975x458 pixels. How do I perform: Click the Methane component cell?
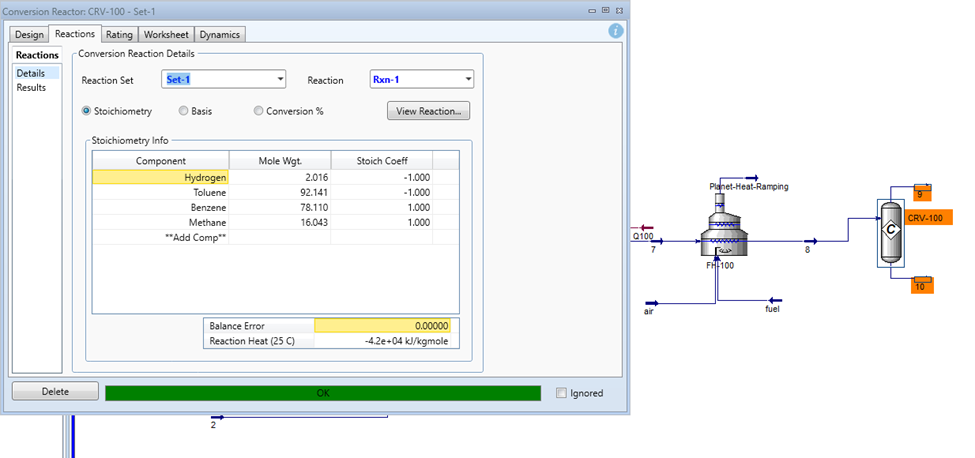coord(160,222)
